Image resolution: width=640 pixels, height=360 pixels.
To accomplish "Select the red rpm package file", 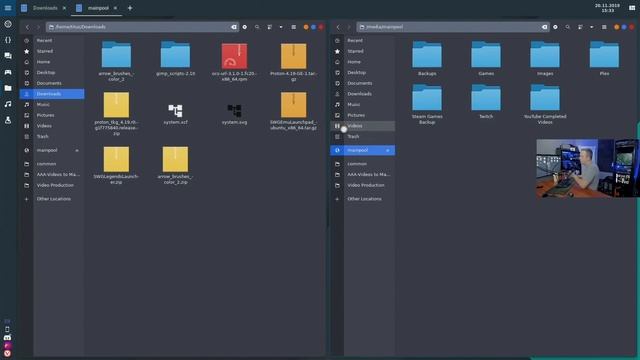I will (234, 61).
